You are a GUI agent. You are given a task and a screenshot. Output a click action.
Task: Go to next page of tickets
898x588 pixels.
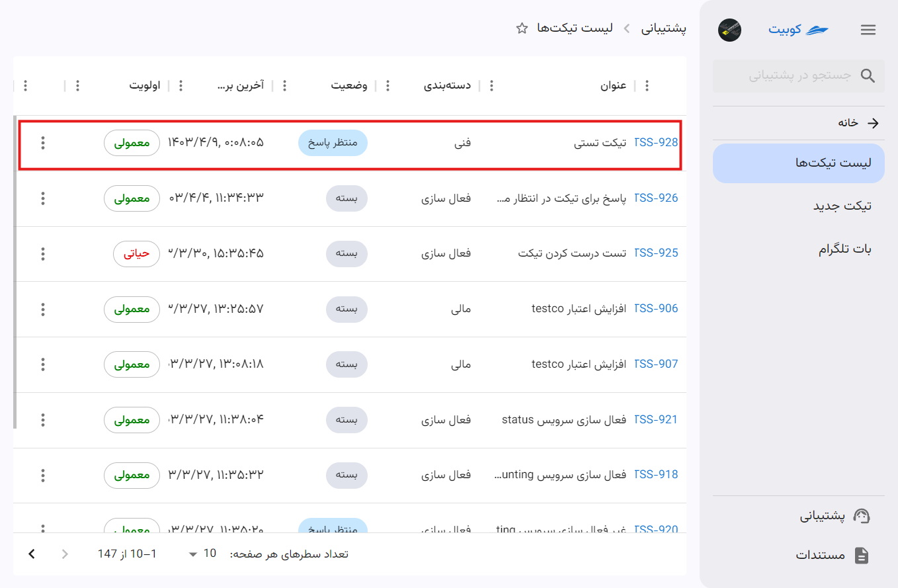coord(32,554)
